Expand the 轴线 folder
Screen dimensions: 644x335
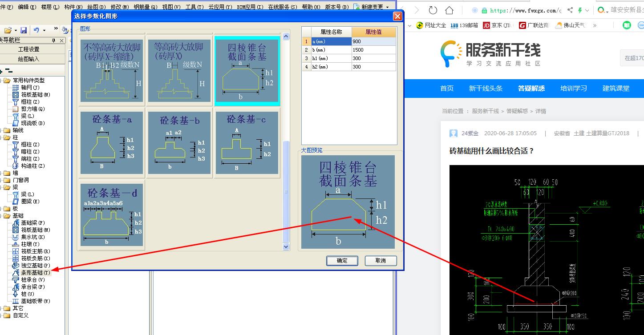click(0, 130)
